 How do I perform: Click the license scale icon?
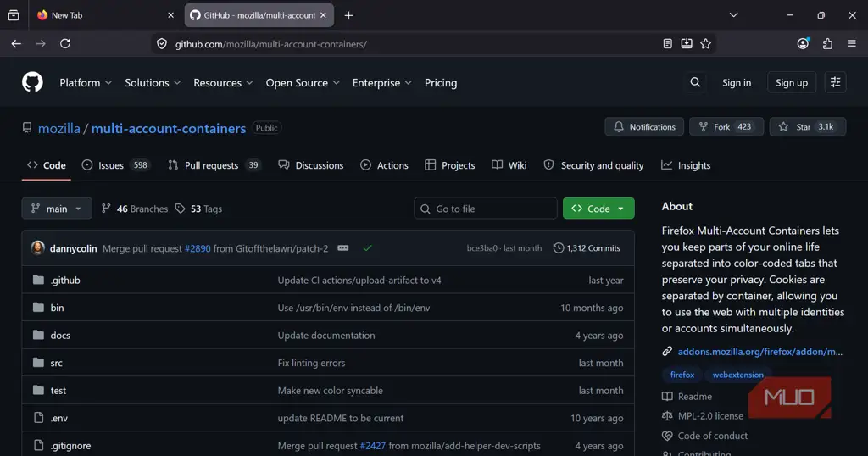tap(667, 415)
